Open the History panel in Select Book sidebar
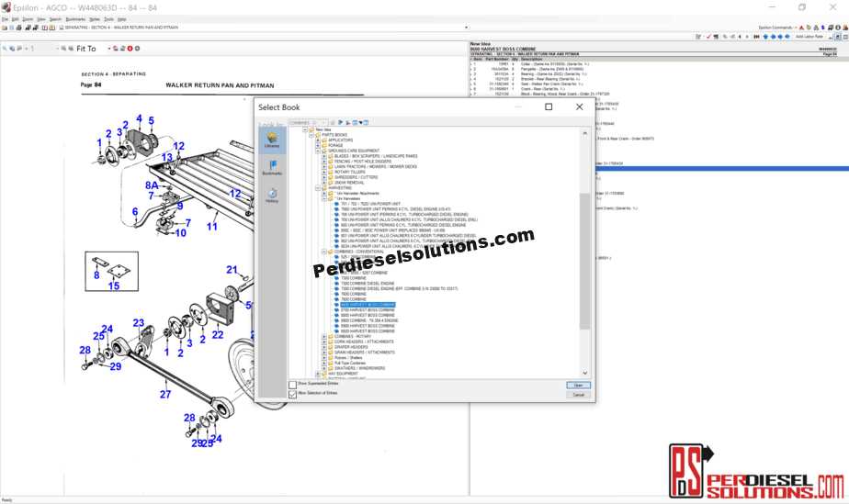849x504 pixels. [x=272, y=196]
